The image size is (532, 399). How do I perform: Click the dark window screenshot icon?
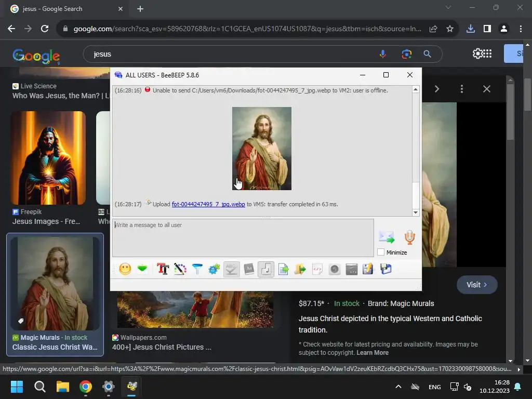(352, 270)
